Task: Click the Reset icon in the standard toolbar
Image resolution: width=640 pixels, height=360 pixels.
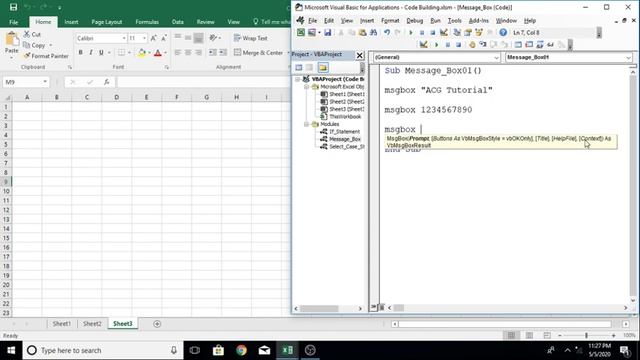Action: click(x=432, y=32)
